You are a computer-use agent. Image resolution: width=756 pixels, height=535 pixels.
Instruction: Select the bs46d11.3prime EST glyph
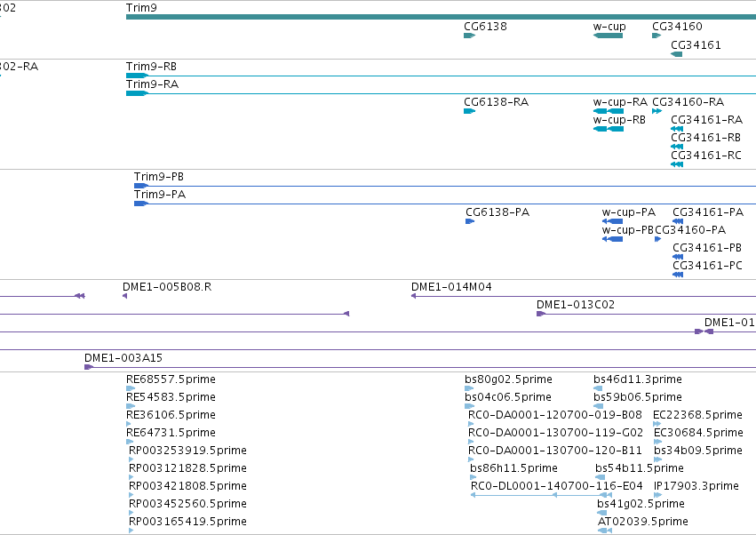click(x=598, y=388)
